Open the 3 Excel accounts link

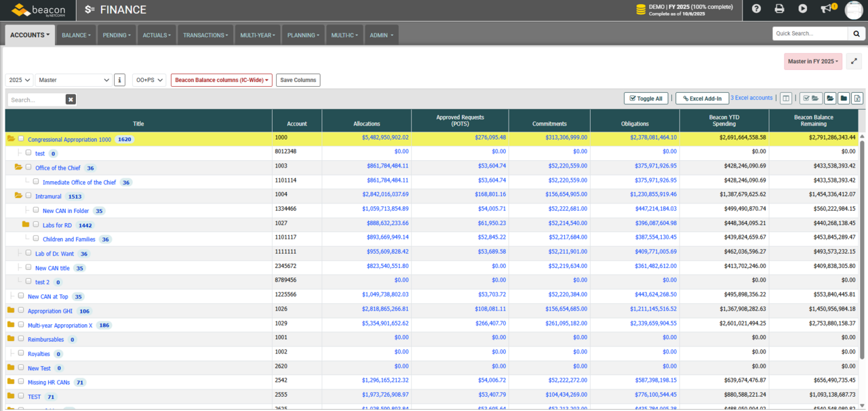pyautogui.click(x=751, y=98)
